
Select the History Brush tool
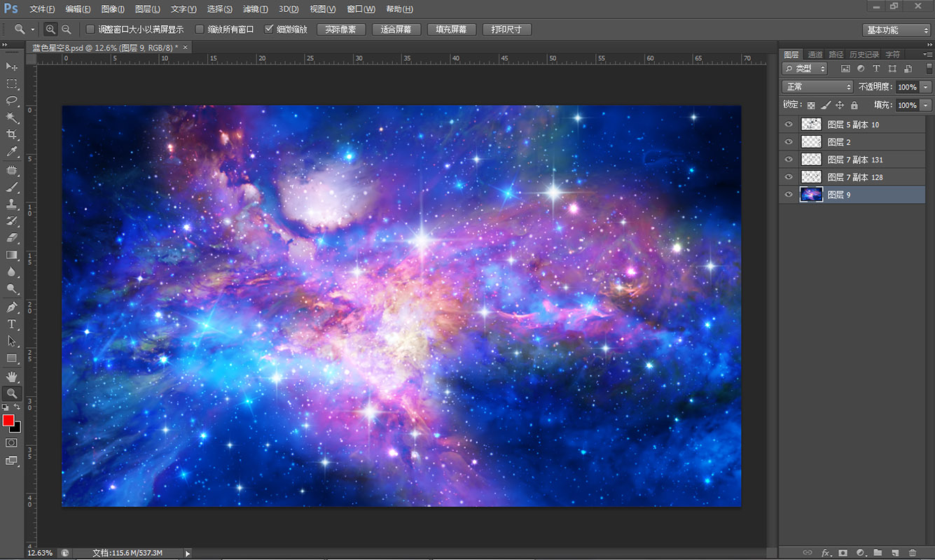coord(12,221)
